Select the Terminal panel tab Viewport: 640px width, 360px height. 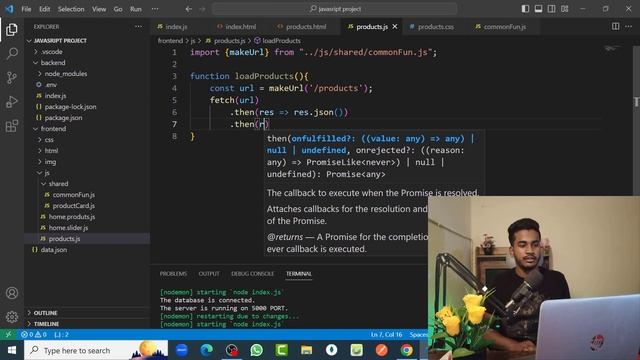coord(299,273)
